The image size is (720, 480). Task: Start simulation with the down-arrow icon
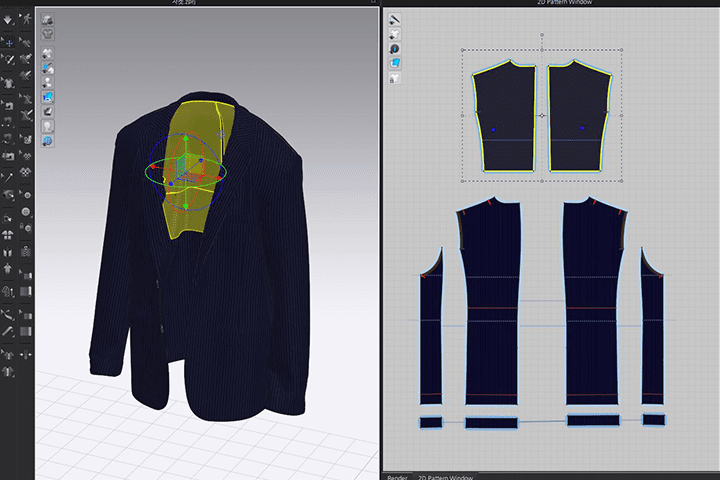click(x=8, y=20)
